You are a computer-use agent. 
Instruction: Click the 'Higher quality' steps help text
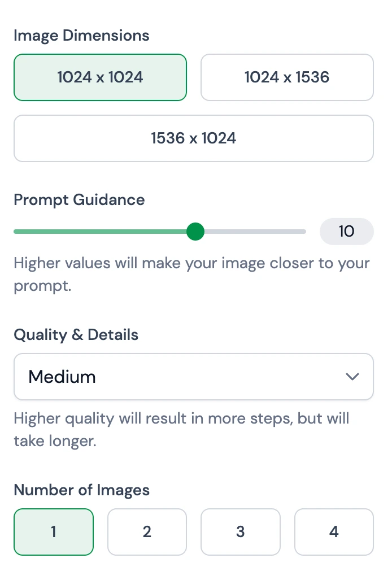click(181, 429)
